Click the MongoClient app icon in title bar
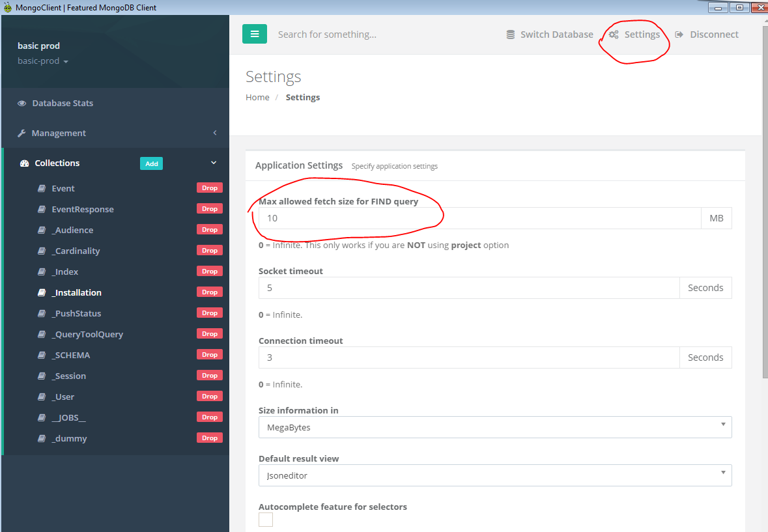Screen dimensions: 768x532 [x=7, y=7]
